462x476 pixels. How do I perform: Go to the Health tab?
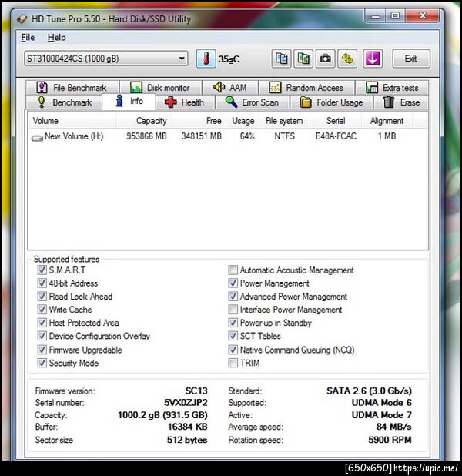(185, 102)
